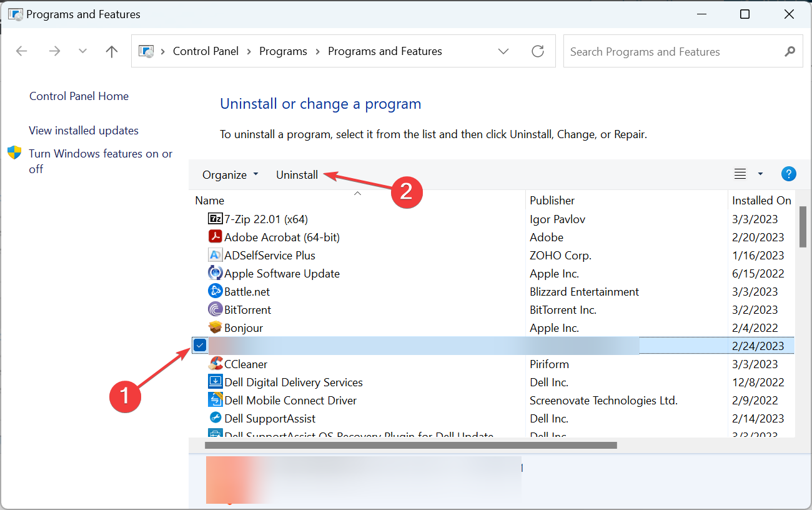812x510 pixels.
Task: Click the Programs and Features breadcrumb
Action: click(x=385, y=51)
